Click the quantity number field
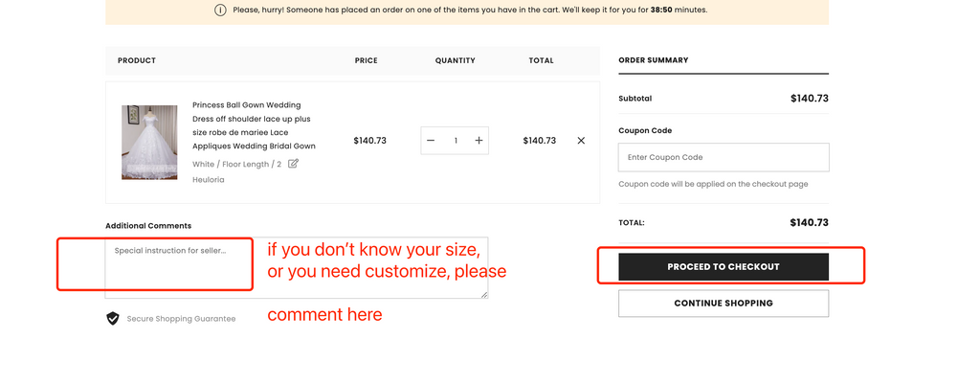This screenshot has height=384, width=980. coord(456,141)
